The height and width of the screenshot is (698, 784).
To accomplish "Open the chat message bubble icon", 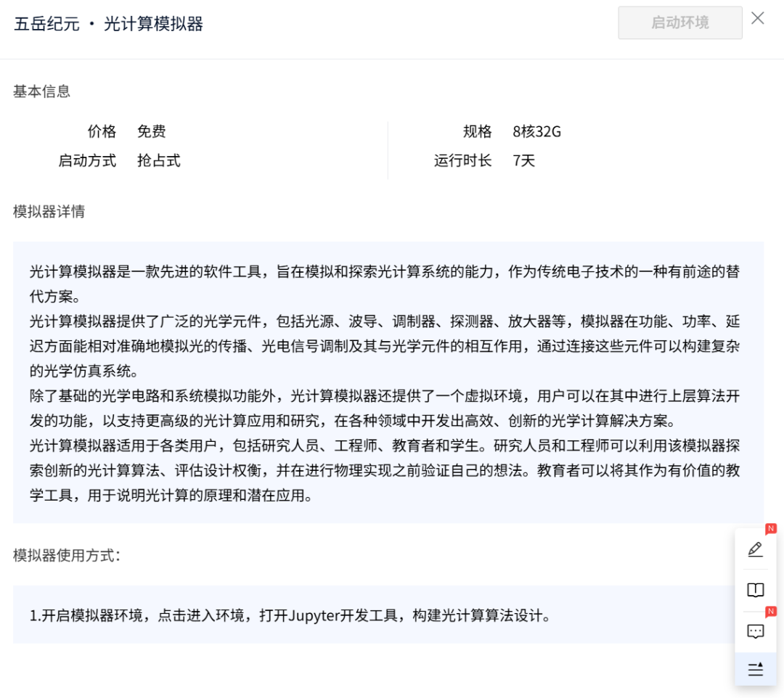I will point(755,631).
